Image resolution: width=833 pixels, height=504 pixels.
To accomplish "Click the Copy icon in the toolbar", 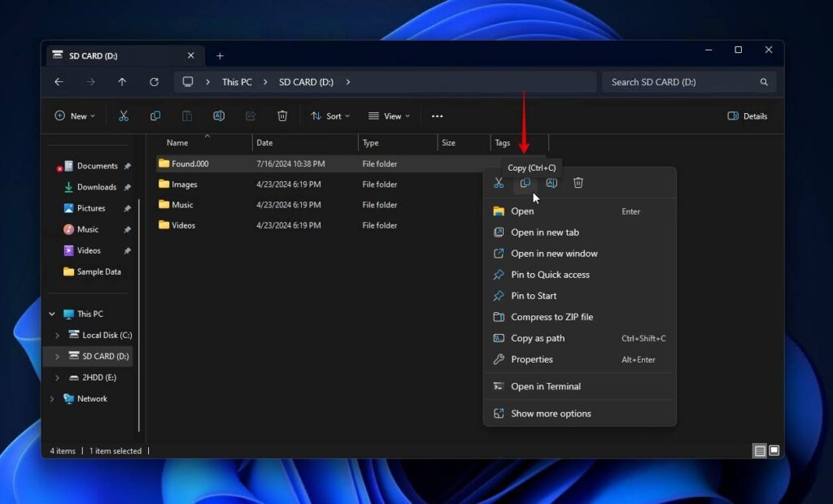I will [x=155, y=115].
